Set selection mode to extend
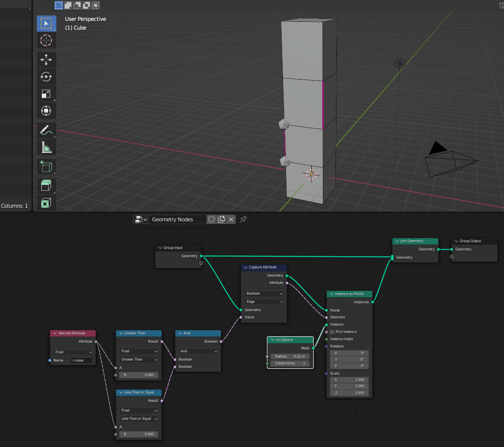 tap(68, 5)
